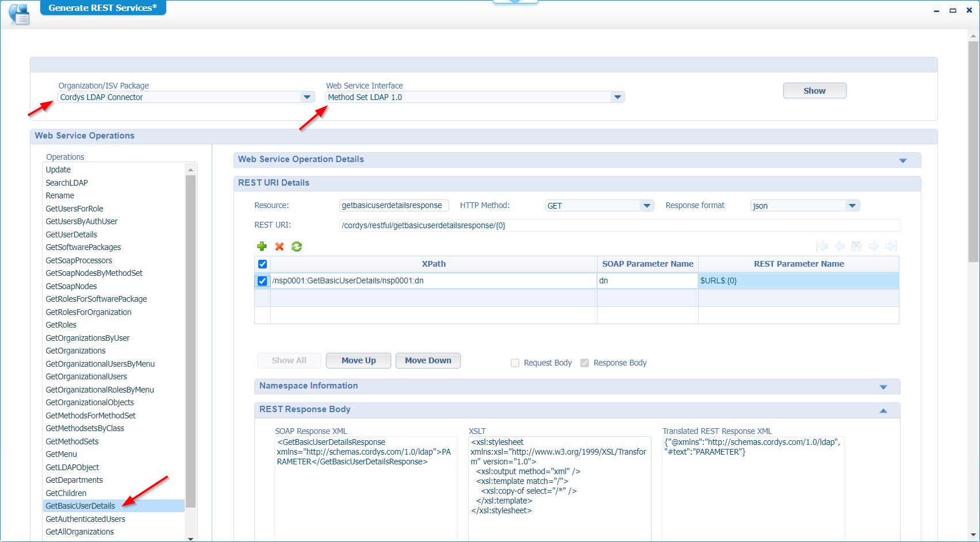Click the Show button
Image resolution: width=980 pixels, height=542 pixels.
point(814,91)
